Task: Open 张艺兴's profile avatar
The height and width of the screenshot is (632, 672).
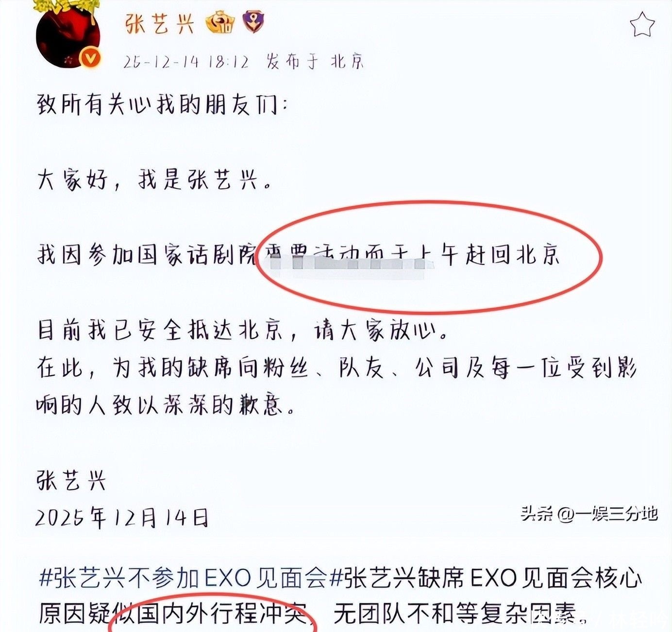Action: pos(68,35)
